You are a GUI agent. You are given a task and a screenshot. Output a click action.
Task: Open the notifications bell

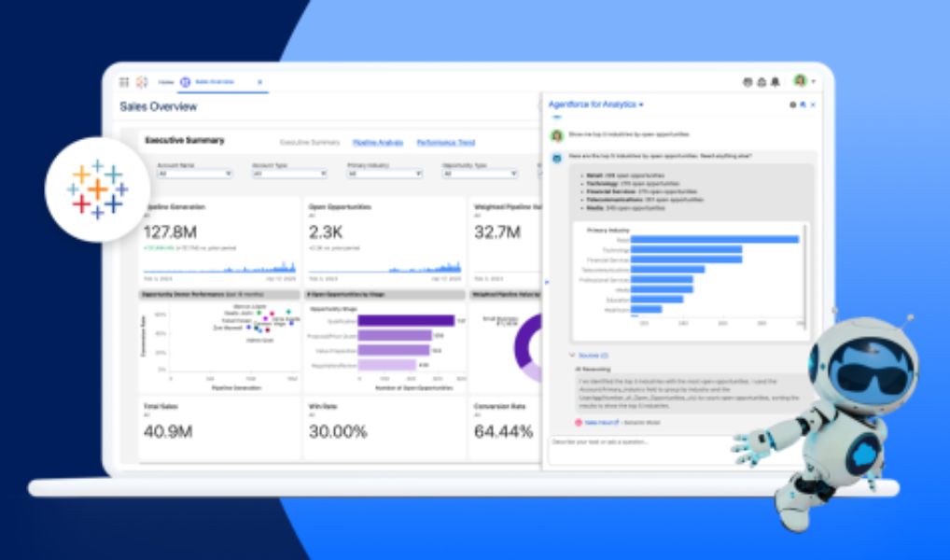(x=775, y=82)
